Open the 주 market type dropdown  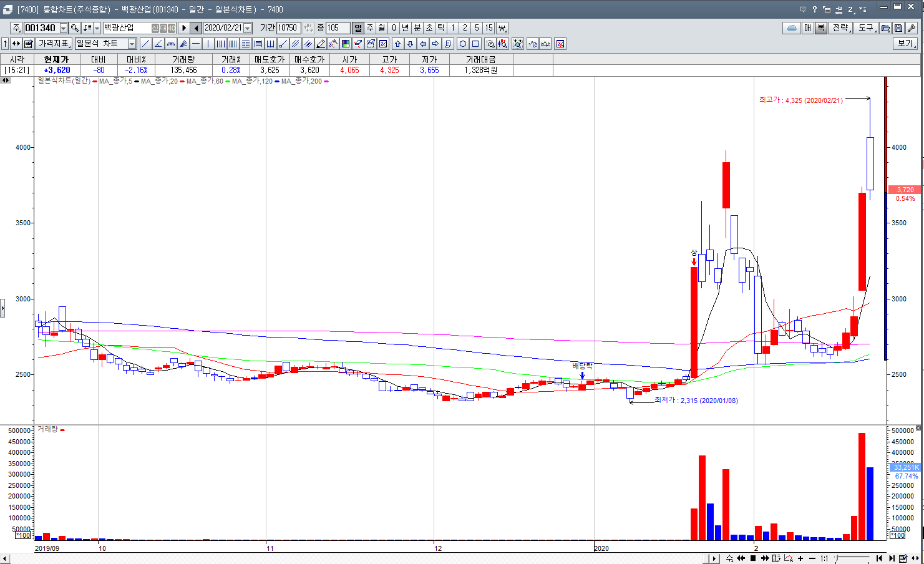tap(16, 28)
